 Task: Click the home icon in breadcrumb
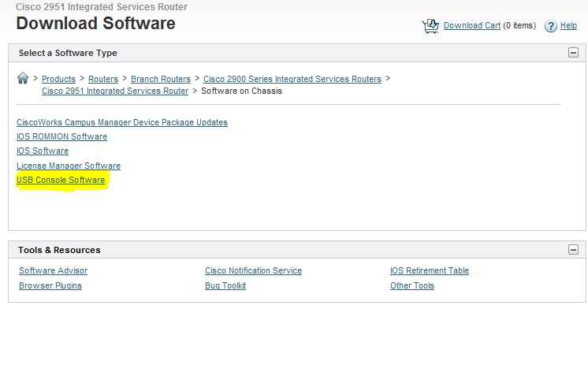[x=23, y=78]
